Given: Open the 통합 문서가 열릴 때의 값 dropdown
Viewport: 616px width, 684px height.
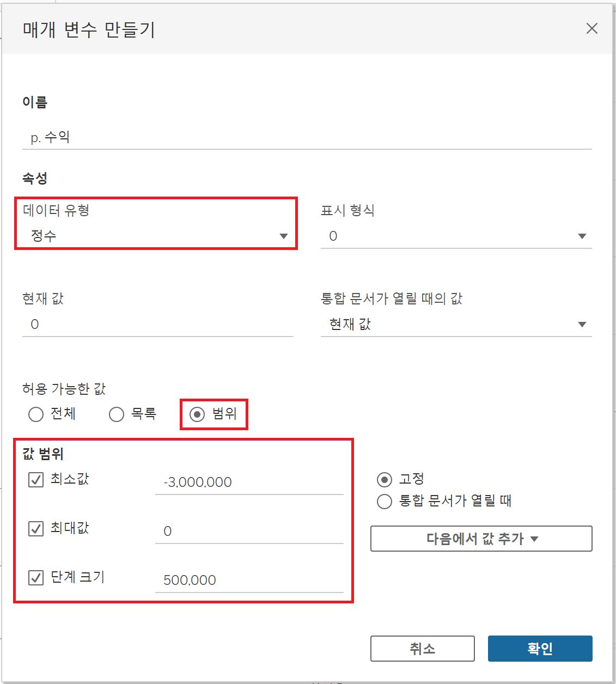Looking at the screenshot, I should click(x=456, y=324).
